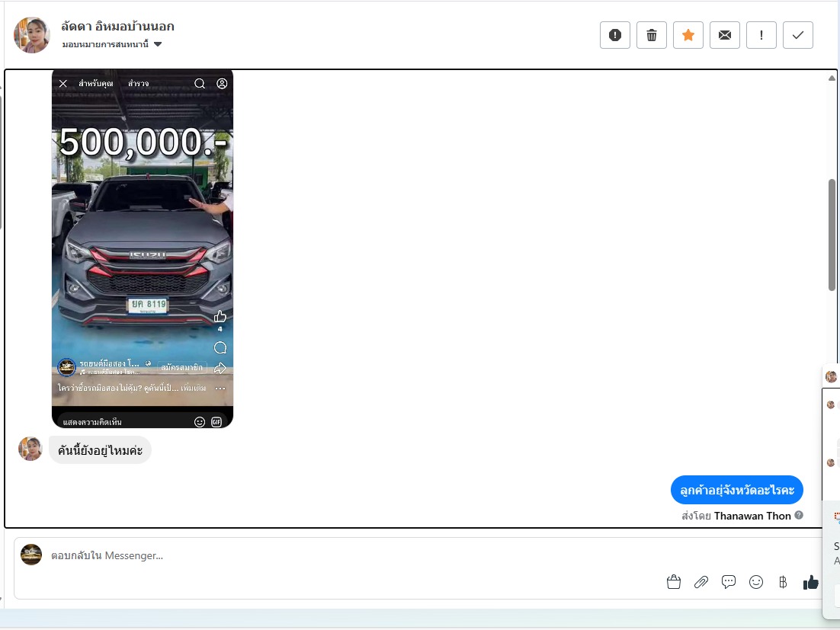
Task: Click conversation scrollbar thumb
Action: point(832,235)
